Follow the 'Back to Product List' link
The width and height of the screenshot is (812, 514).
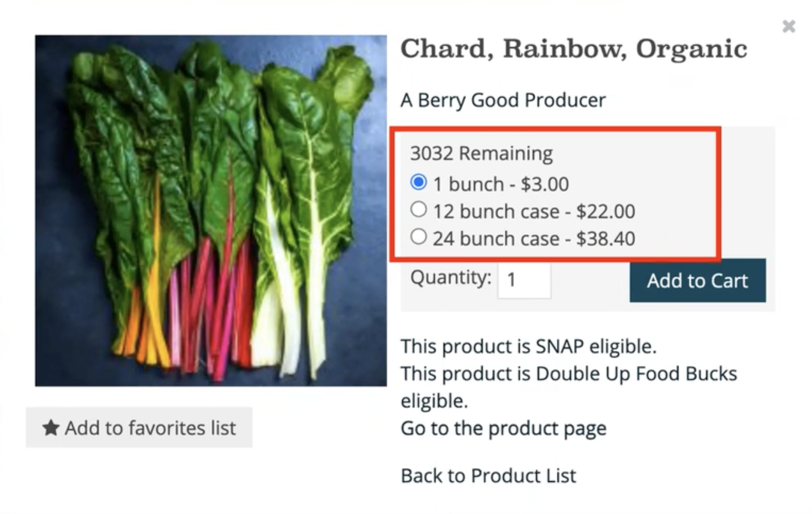click(x=488, y=476)
